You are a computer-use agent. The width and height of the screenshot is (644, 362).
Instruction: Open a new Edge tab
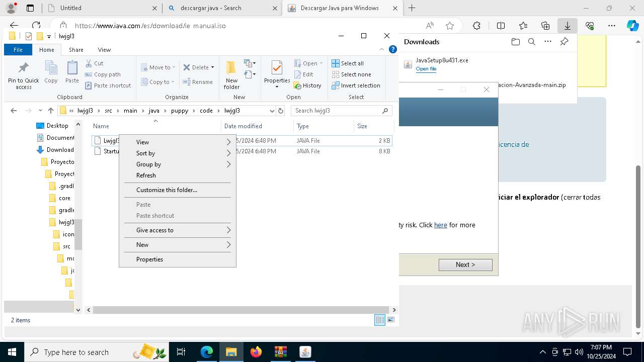pyautogui.click(x=412, y=8)
